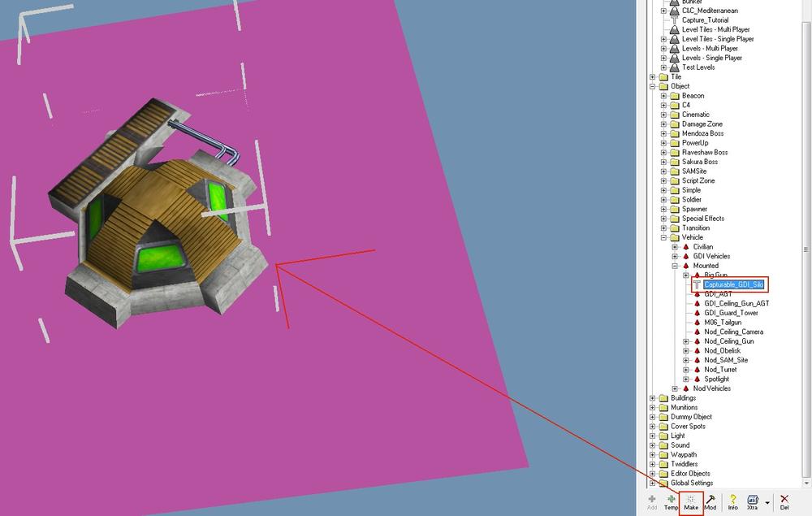Click the folder icon beside Waypath

point(663,455)
